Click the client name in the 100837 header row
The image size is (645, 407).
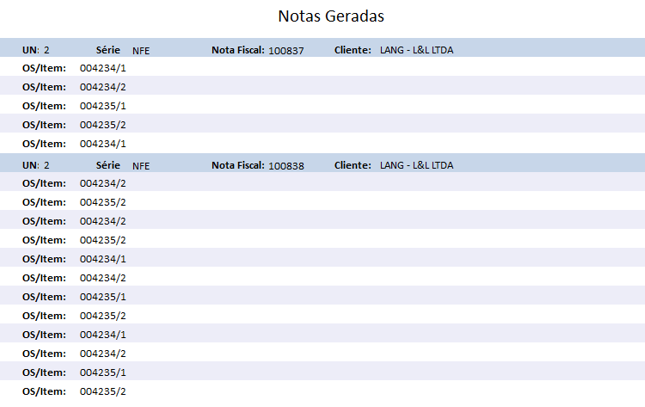(416, 49)
